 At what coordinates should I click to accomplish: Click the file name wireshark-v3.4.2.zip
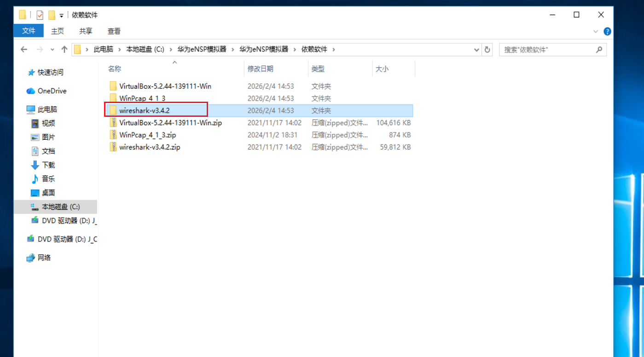point(150,147)
